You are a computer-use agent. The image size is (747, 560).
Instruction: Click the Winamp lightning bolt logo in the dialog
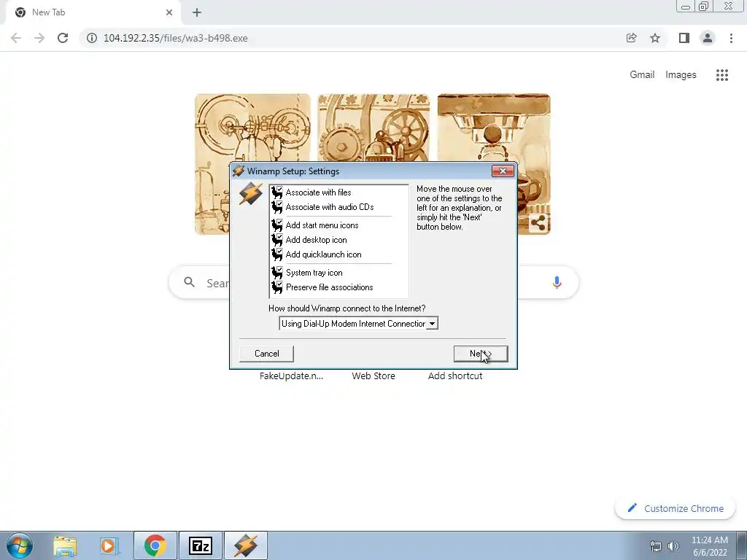[251, 194]
